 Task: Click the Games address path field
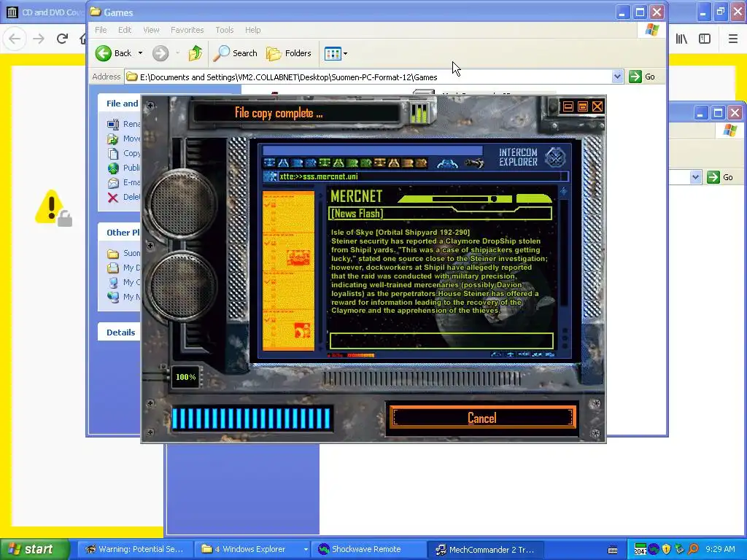point(368,77)
